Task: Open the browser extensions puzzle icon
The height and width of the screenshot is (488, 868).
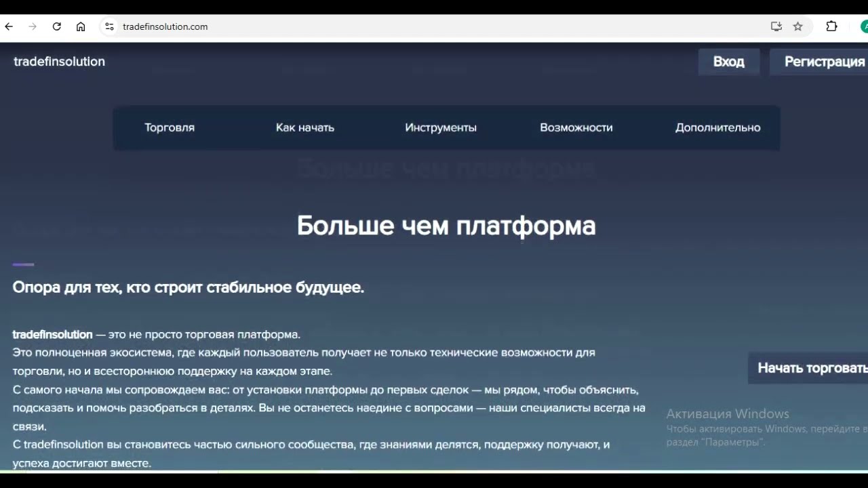Action: click(x=831, y=26)
